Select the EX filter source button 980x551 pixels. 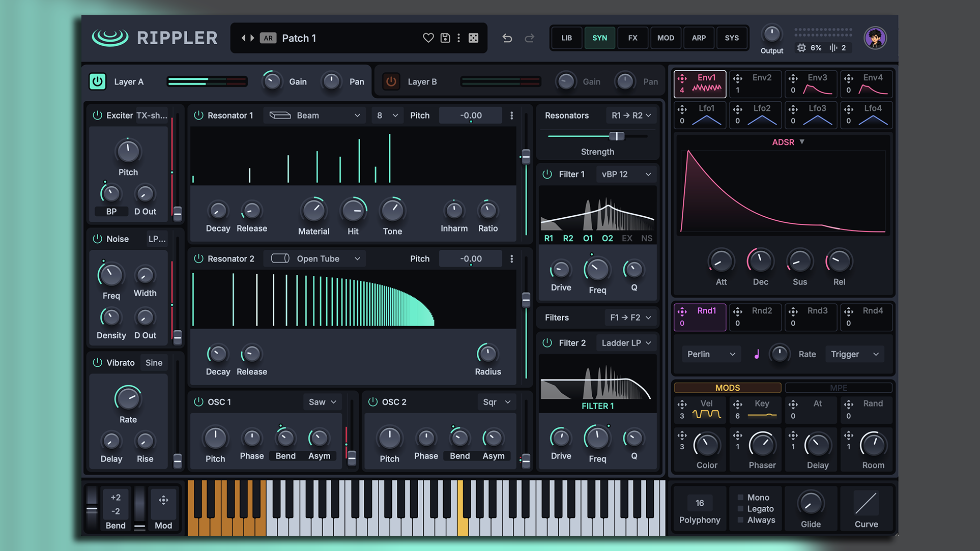click(x=627, y=238)
